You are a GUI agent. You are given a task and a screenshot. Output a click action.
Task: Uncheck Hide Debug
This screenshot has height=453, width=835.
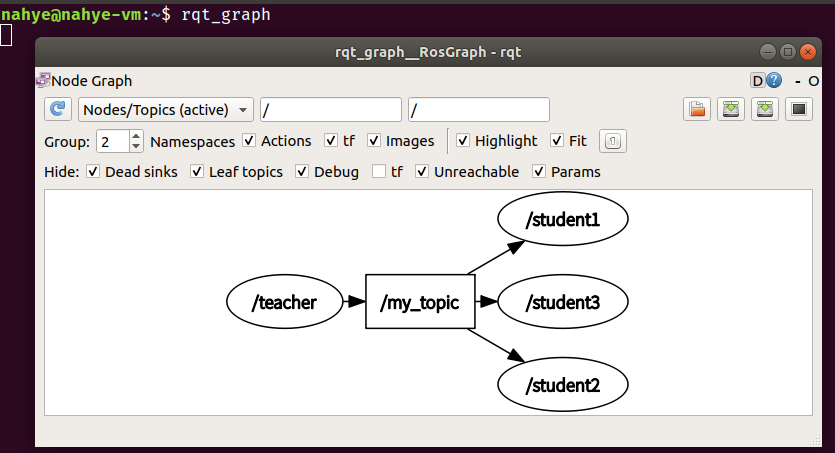(302, 171)
